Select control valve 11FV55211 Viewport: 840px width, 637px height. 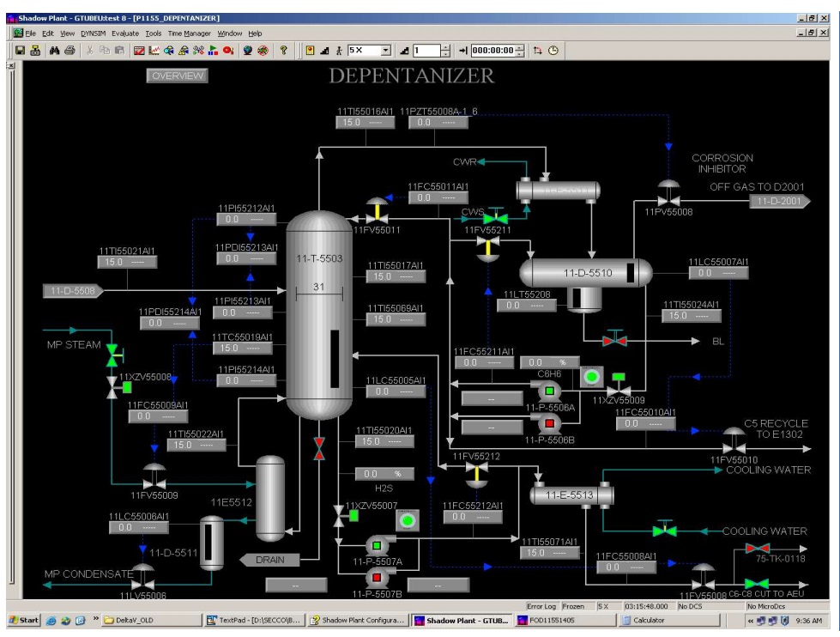pyautogui.click(x=488, y=249)
